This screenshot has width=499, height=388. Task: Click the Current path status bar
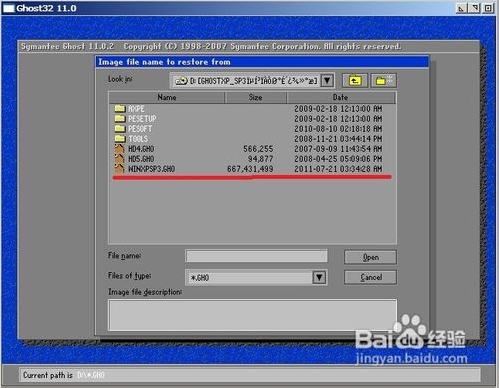click(x=250, y=375)
